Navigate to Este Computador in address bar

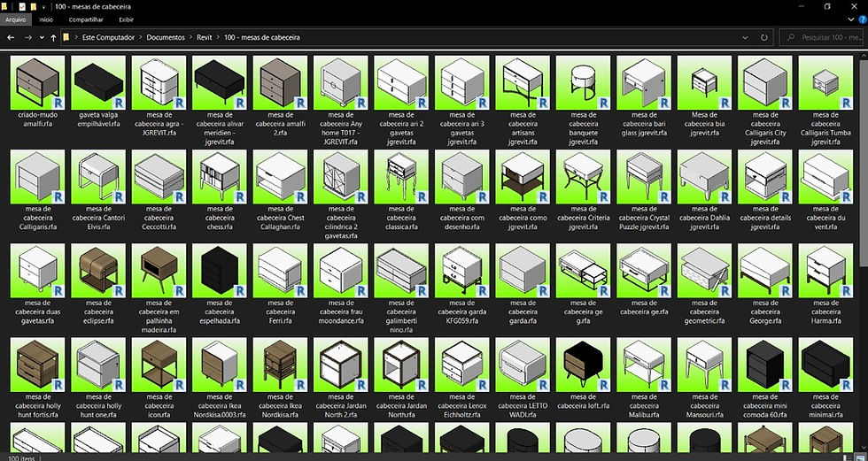[x=108, y=37]
